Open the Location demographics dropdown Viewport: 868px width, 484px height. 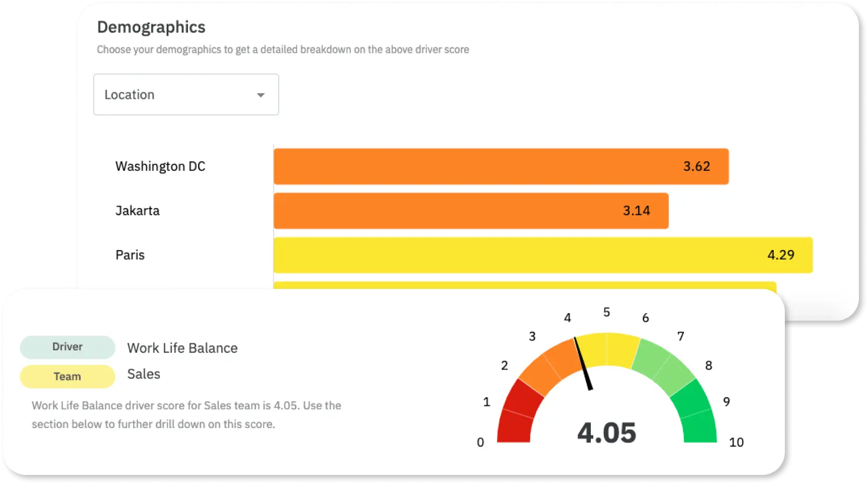(x=185, y=95)
